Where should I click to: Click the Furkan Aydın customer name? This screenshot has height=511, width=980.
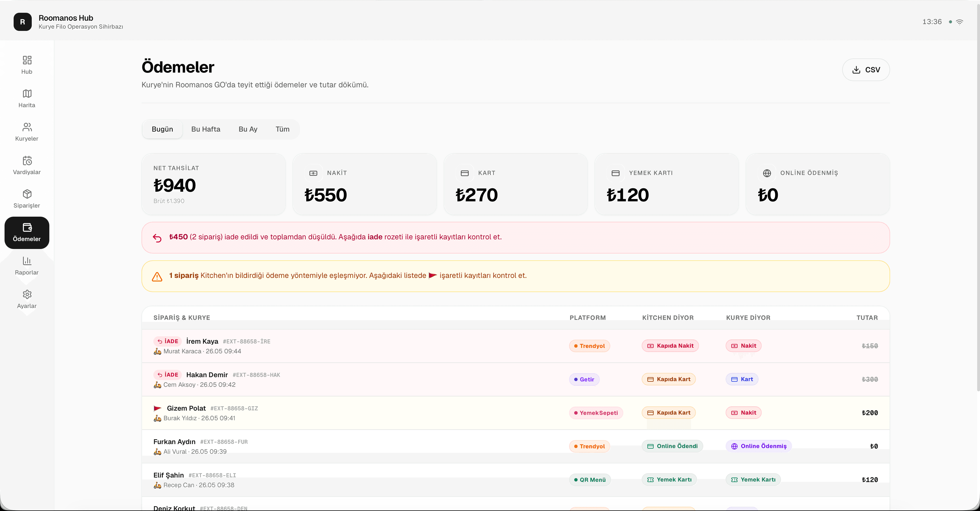pos(174,442)
